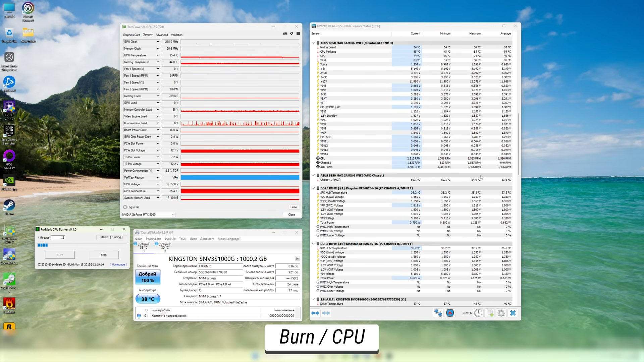Switch to the Graphics Card tab
Screen dimensions: 644x362
131,35
